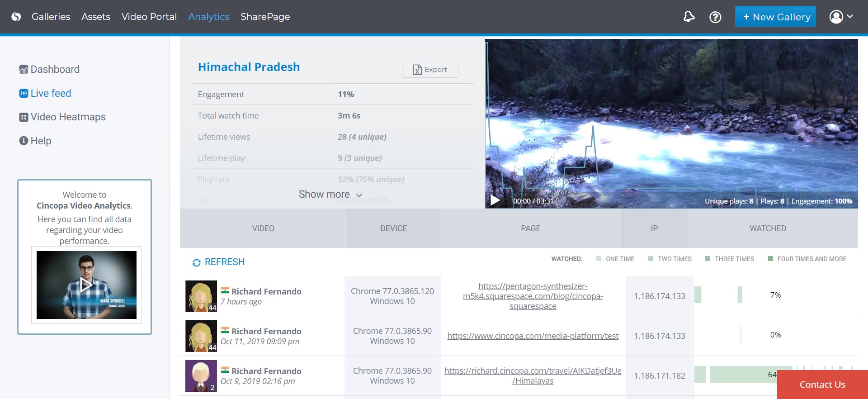
Task: Play the Himachal Pradesh video
Action: point(495,200)
